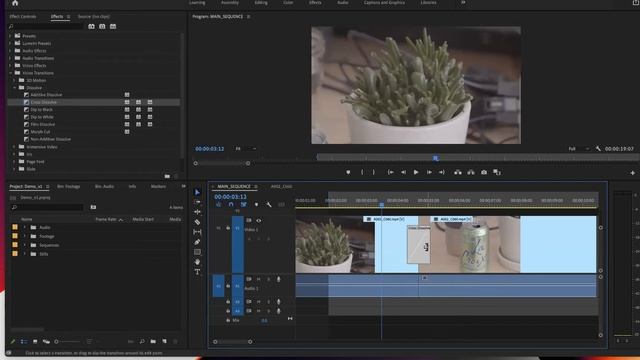Expand the Lumetri Presets folder
640x360 pixels.
coord(10,43)
